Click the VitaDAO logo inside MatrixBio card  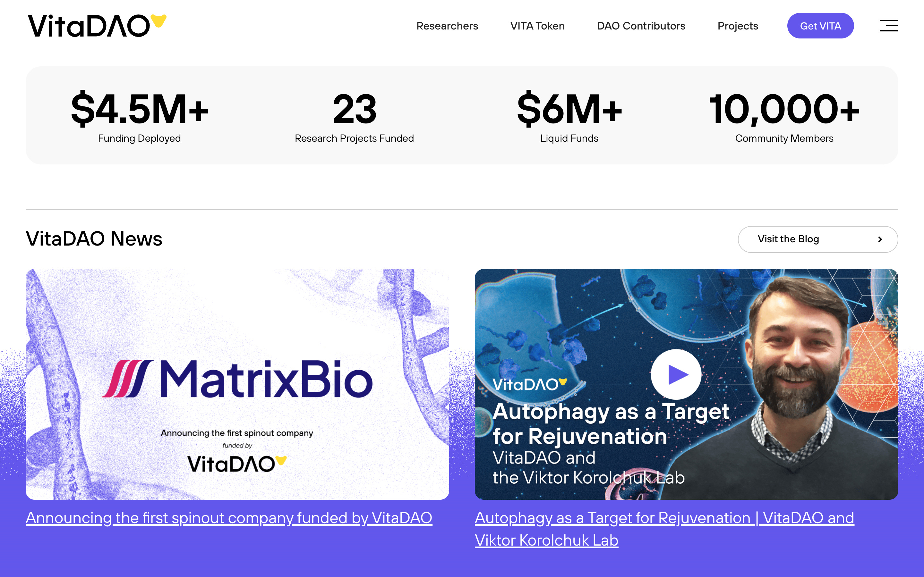(x=237, y=464)
